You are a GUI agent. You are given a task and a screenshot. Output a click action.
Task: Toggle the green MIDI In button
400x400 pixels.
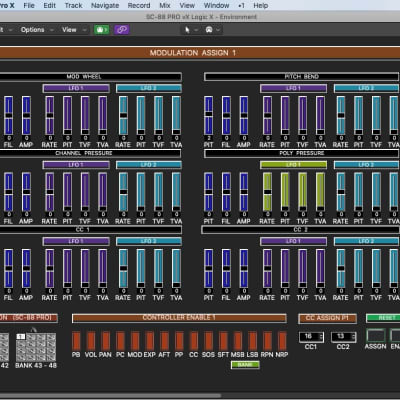tap(101, 30)
